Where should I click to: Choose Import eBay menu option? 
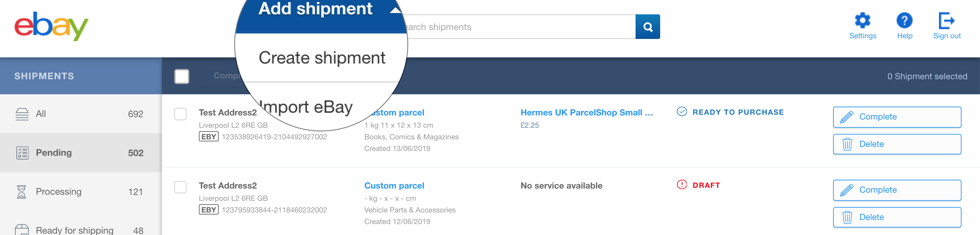[305, 107]
